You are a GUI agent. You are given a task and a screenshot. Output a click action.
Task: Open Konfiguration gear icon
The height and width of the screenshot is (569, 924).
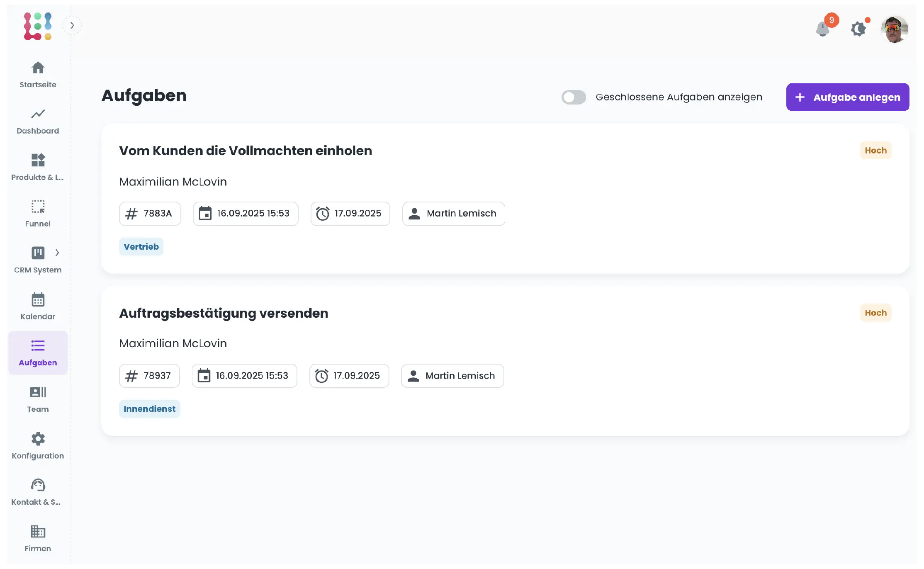(38, 439)
